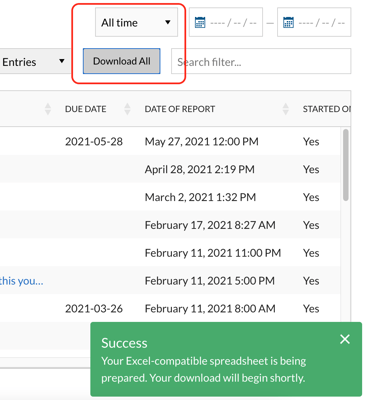Open the All time range dropdown
373x400 pixels.
pos(136,22)
